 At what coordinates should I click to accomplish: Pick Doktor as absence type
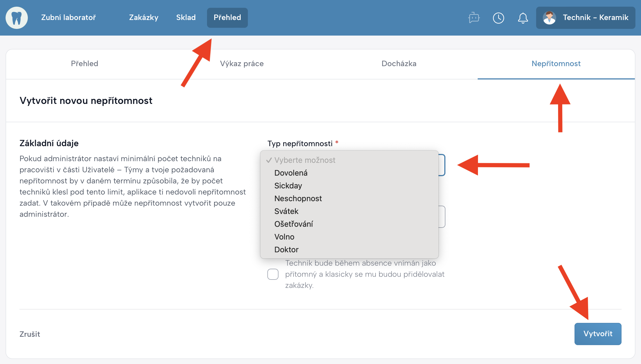pos(286,250)
